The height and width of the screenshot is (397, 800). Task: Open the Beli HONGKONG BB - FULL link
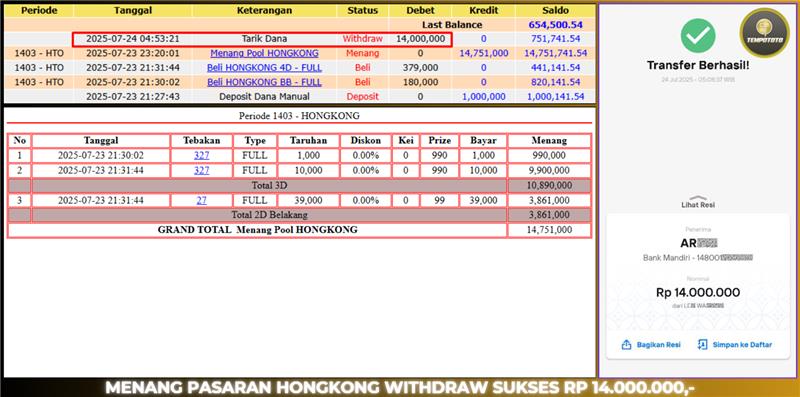point(264,82)
